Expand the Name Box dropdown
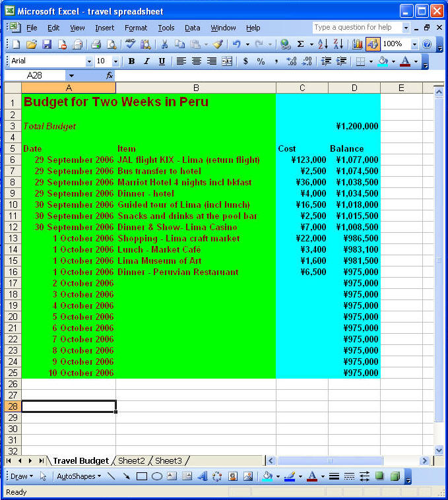448x500 pixels. point(71,76)
